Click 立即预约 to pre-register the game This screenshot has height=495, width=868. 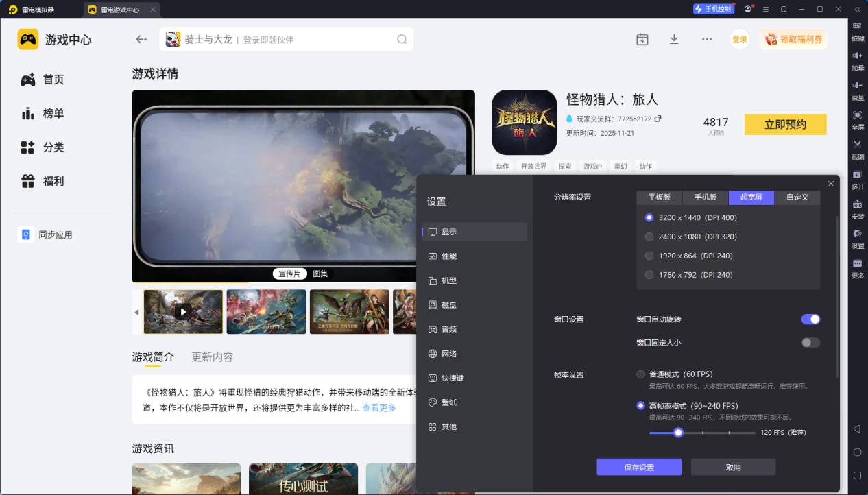785,125
